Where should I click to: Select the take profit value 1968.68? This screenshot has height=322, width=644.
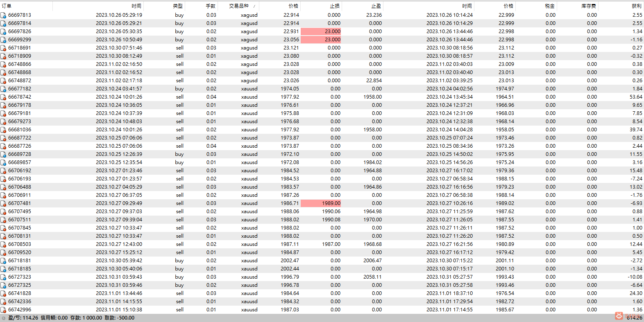372,244
